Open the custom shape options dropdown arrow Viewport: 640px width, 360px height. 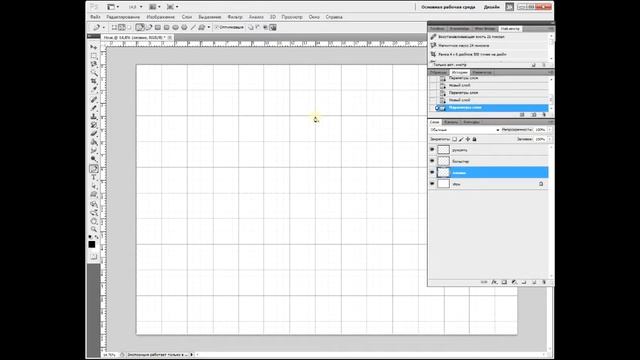(209, 27)
